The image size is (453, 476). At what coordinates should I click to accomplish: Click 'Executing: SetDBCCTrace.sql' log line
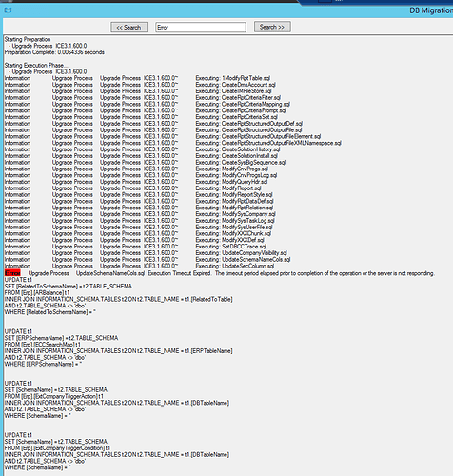click(x=231, y=247)
